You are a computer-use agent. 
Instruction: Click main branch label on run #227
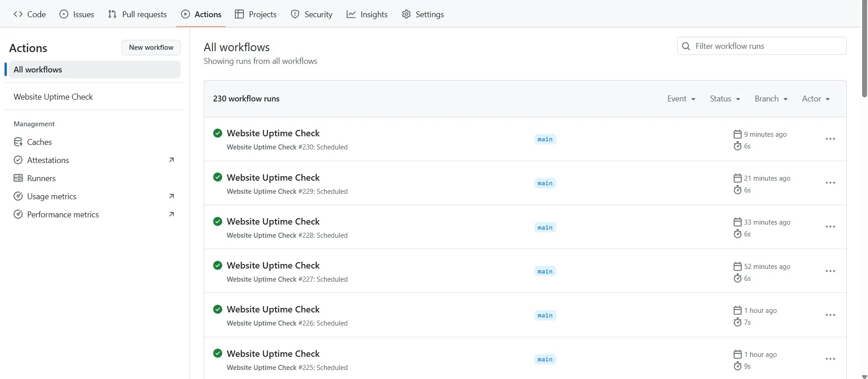[x=545, y=272]
